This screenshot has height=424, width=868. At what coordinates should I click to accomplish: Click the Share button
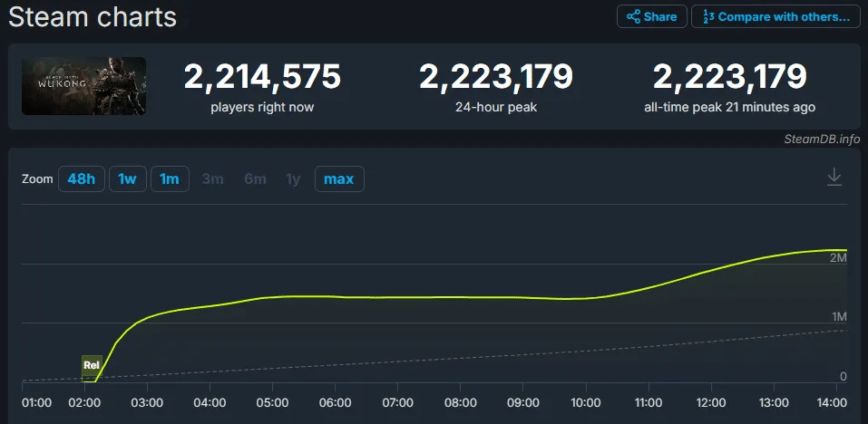pyautogui.click(x=651, y=17)
